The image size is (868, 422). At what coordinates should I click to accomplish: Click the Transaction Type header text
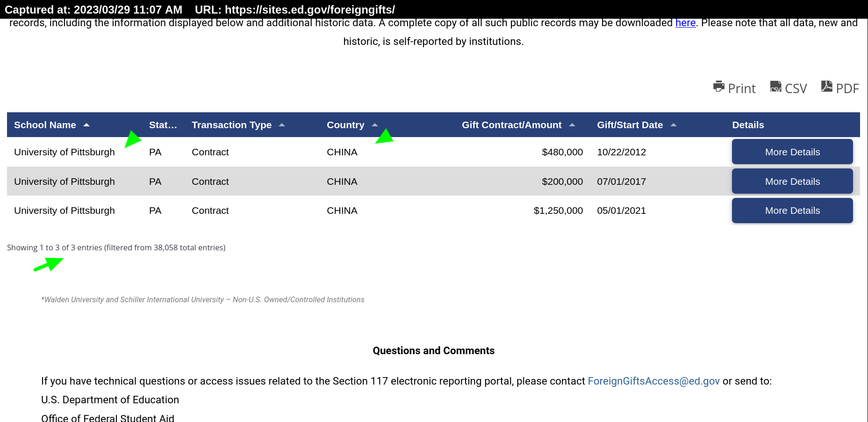pos(231,125)
